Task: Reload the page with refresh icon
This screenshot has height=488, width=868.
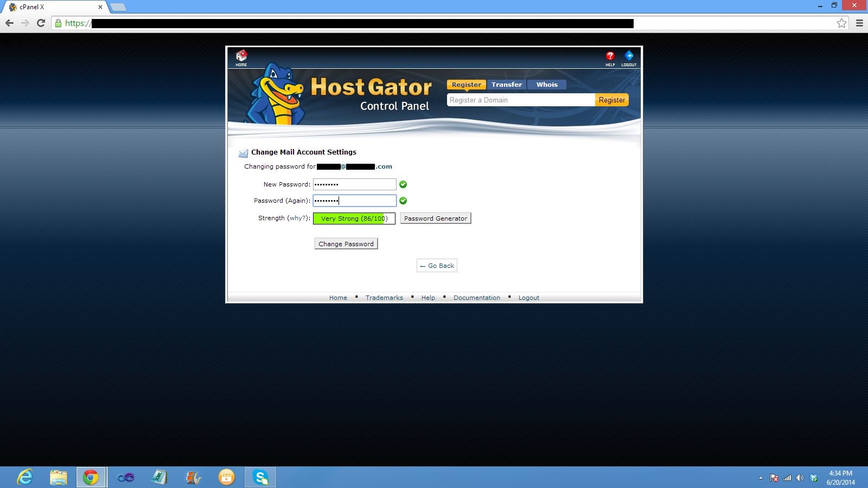Action: click(x=41, y=23)
